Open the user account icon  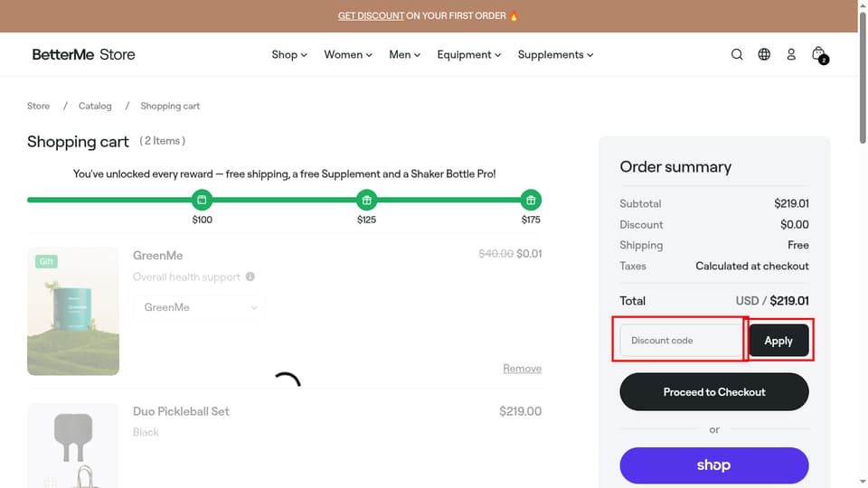tap(791, 54)
